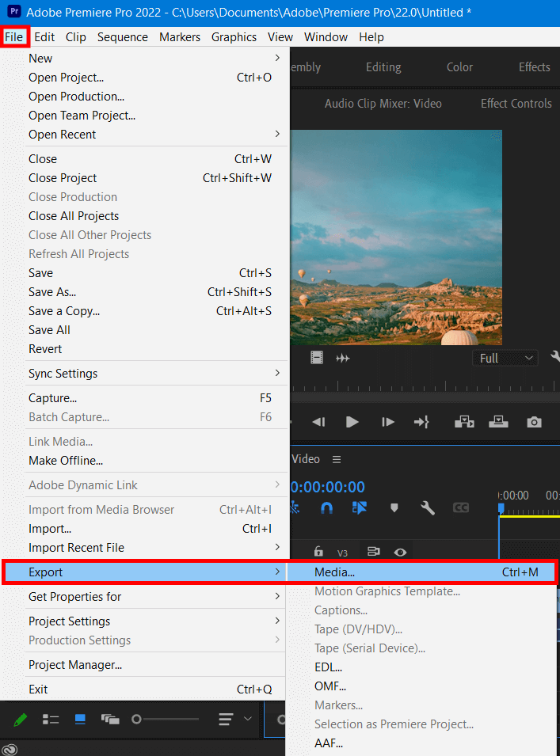Adjust the thumbnail zoom slider
Screen dimensions: 560x756
pos(165,720)
